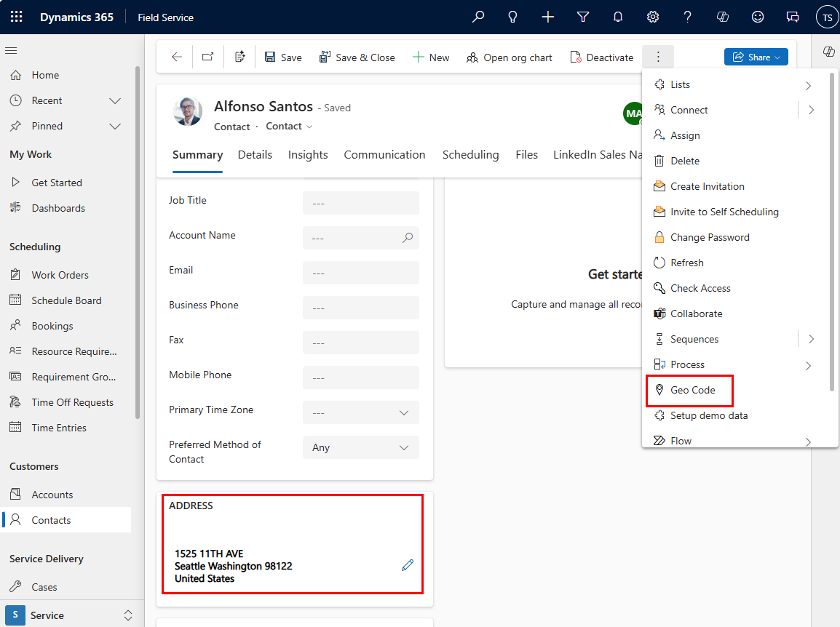Open the settings gear icon

click(x=653, y=17)
